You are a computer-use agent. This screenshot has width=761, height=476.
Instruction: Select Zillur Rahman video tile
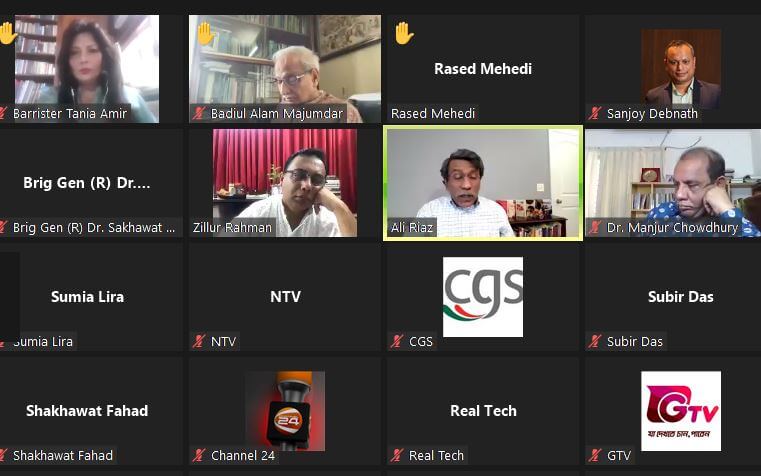(x=285, y=183)
